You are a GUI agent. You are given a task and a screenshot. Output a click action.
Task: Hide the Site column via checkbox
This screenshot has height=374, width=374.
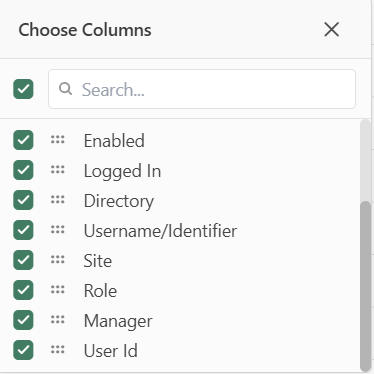click(x=23, y=260)
